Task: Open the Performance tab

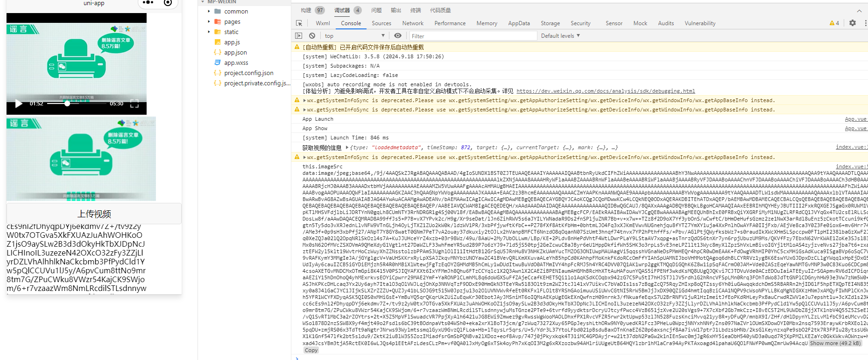Action: (x=450, y=23)
